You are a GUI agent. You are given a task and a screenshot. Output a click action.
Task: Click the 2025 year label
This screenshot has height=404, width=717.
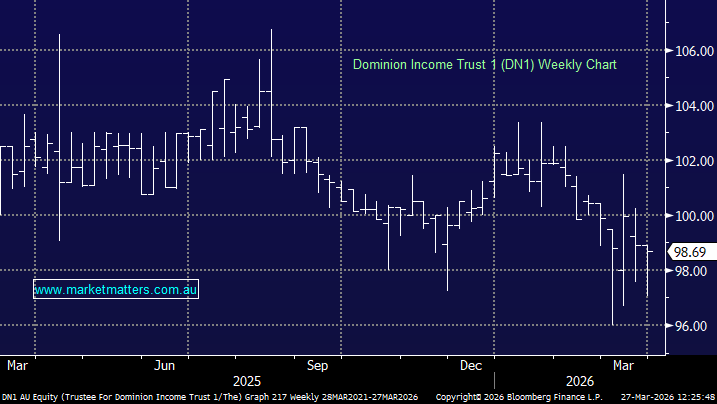[x=245, y=381]
